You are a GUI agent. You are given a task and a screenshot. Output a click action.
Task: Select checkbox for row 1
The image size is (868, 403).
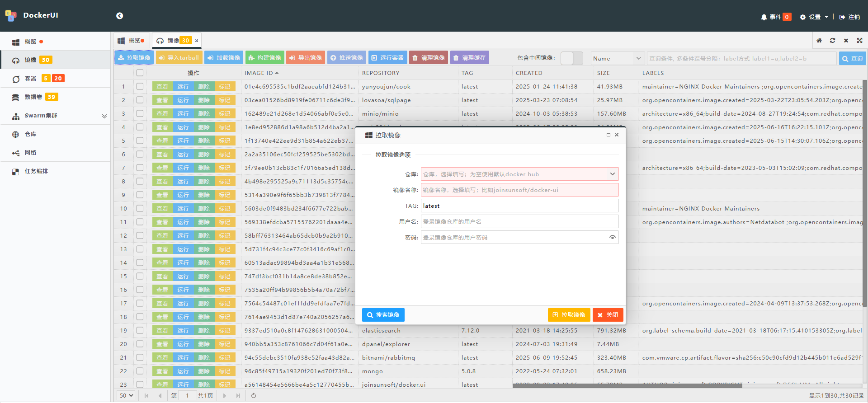pos(140,86)
